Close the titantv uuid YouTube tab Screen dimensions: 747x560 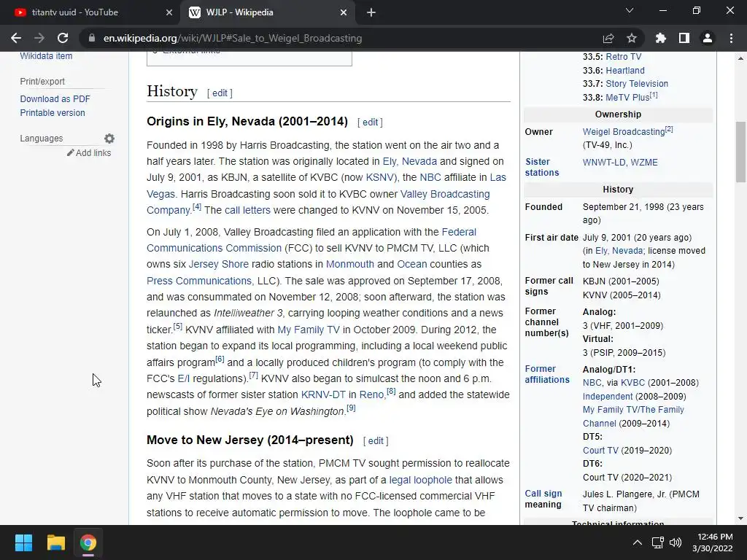point(169,13)
